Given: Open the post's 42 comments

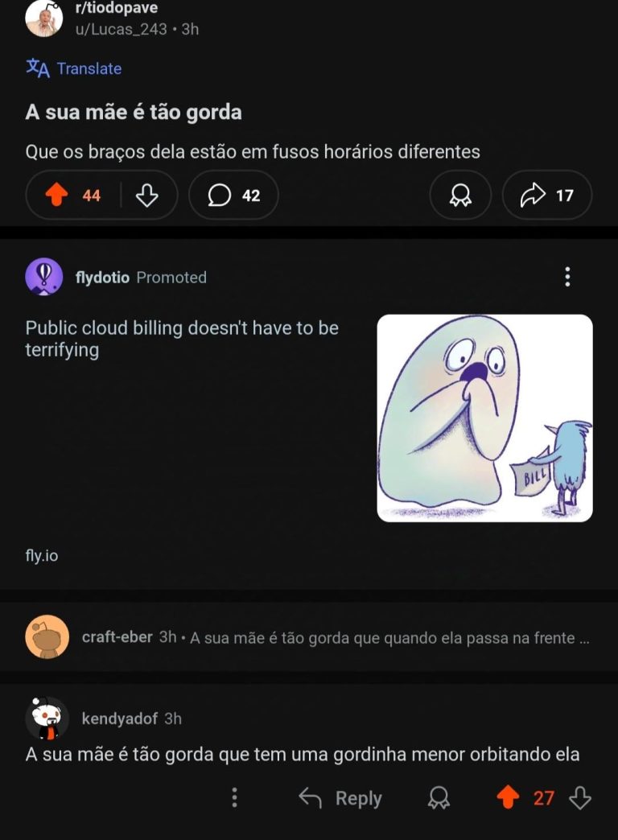Looking at the screenshot, I should [233, 196].
